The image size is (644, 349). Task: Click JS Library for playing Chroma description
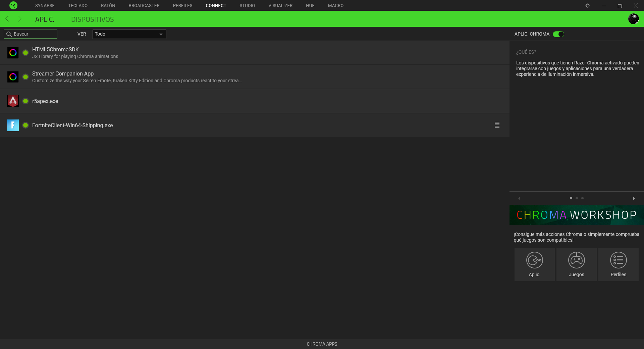[x=75, y=56]
